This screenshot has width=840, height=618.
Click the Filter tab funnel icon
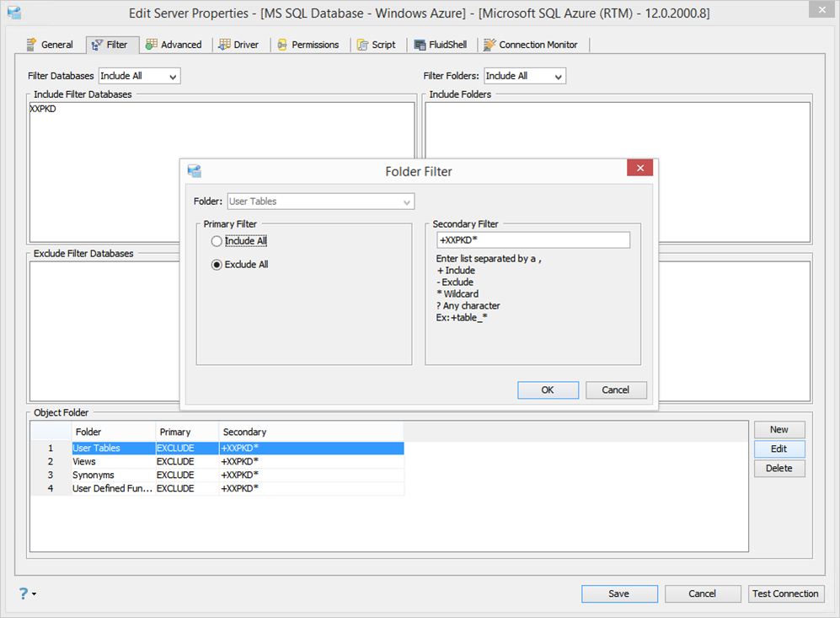pos(97,45)
